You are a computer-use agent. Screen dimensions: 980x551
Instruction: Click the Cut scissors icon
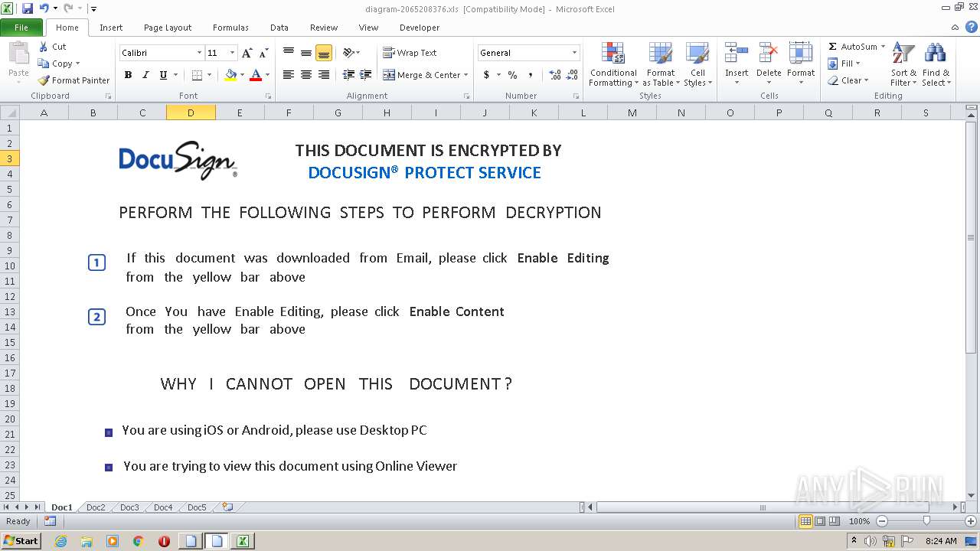44,47
